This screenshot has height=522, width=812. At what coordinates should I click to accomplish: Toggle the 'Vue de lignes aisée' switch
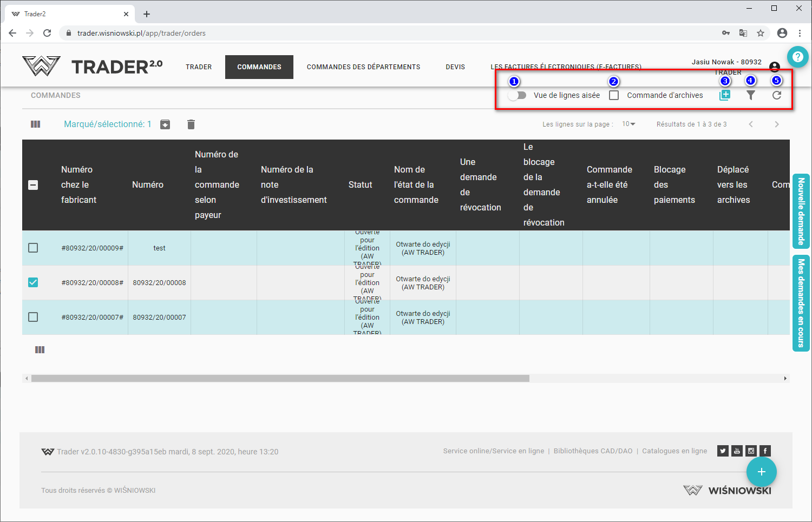(518, 95)
